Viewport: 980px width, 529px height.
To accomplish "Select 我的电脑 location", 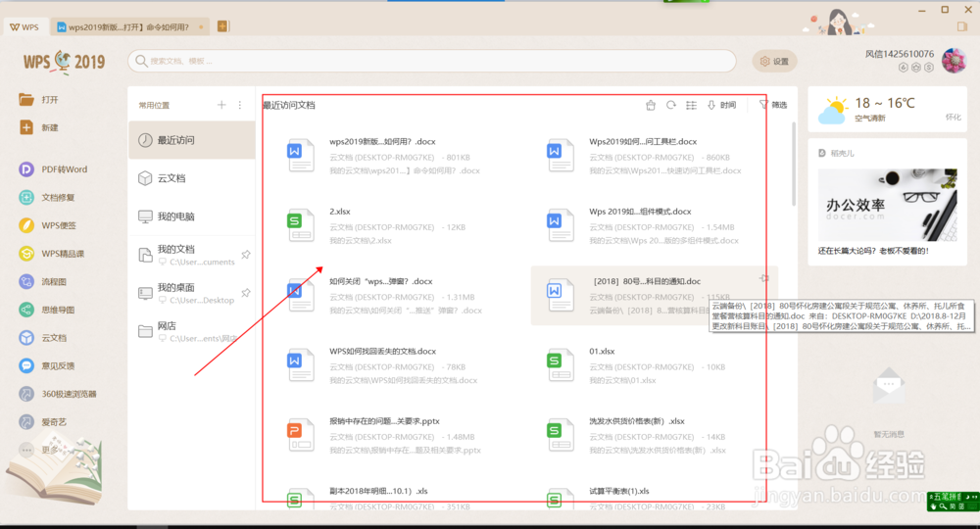I will pyautogui.click(x=192, y=216).
